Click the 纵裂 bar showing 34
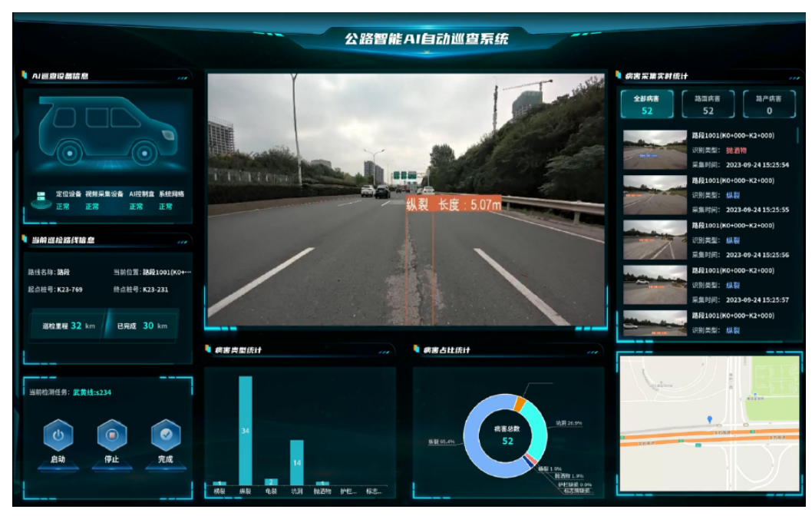812x516 pixels. [245, 430]
